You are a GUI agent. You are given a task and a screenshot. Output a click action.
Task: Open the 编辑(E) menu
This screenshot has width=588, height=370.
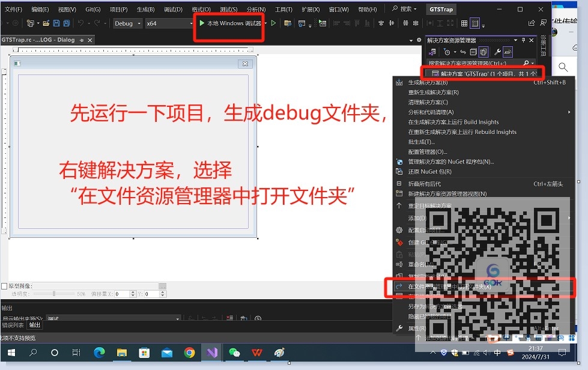40,10
